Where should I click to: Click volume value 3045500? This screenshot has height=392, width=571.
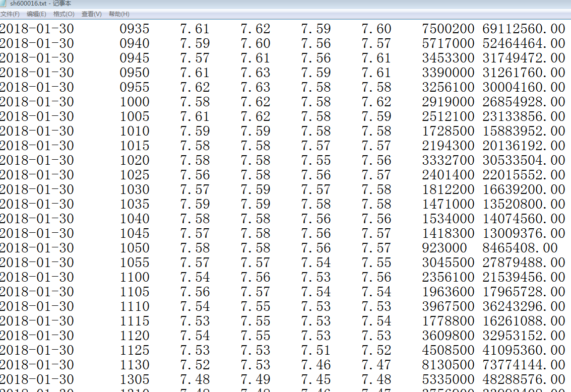click(x=448, y=263)
